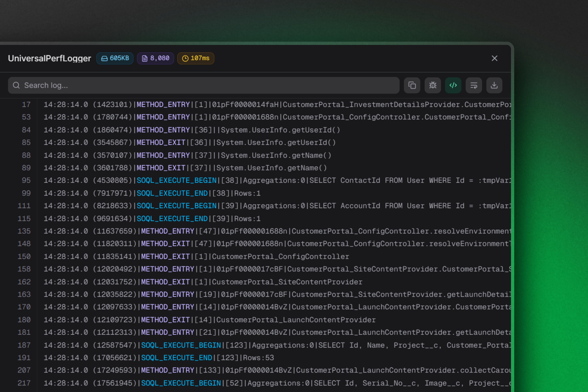Click the UniversalPerfLogger title
588x392 pixels.
pyautogui.click(x=50, y=58)
